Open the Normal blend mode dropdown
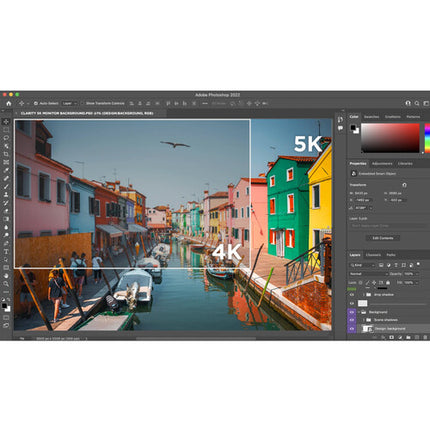430x430 pixels. tap(369, 274)
